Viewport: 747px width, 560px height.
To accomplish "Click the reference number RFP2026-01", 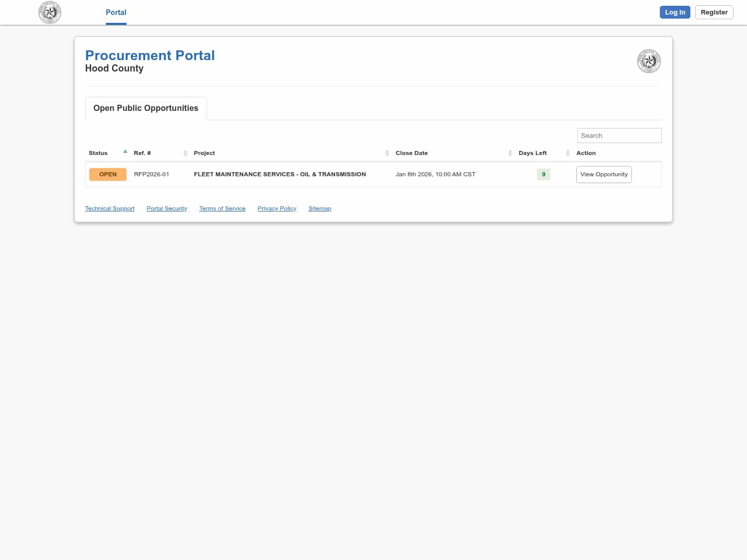I will pyautogui.click(x=151, y=174).
